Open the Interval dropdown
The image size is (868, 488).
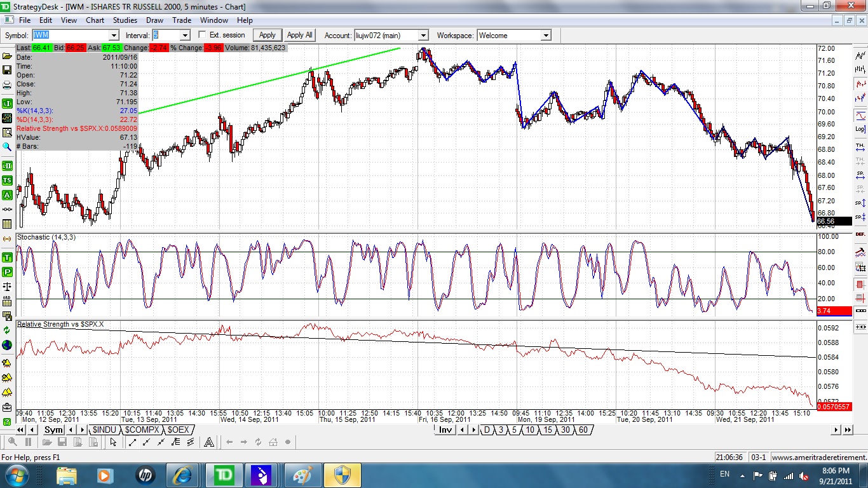[185, 36]
